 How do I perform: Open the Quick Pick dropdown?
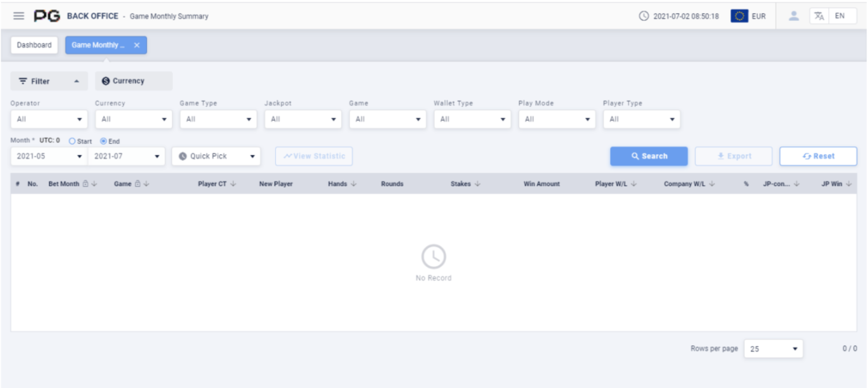(x=216, y=156)
